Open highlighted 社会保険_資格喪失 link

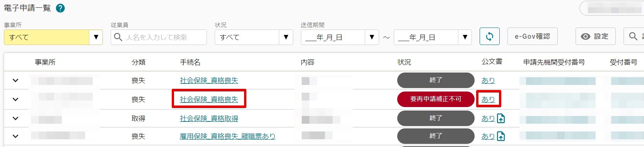(x=209, y=100)
